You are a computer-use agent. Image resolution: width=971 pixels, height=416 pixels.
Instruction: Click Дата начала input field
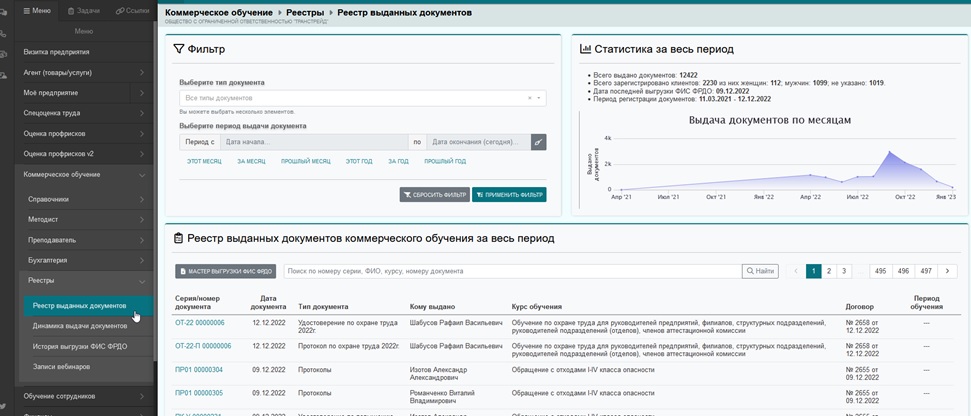[x=314, y=142]
